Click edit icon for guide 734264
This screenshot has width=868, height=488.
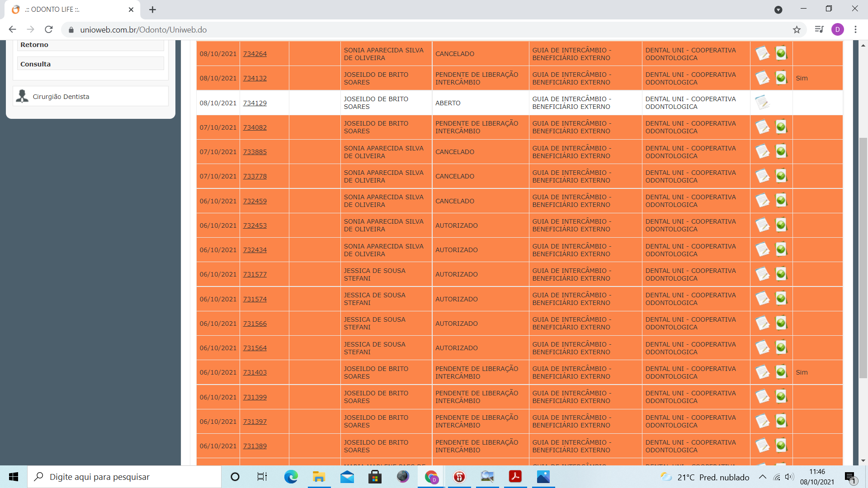coord(762,53)
